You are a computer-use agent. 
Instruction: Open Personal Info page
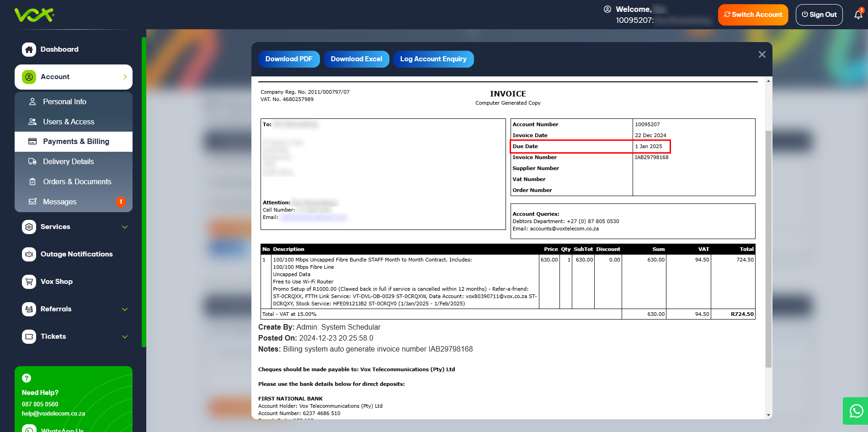point(64,101)
